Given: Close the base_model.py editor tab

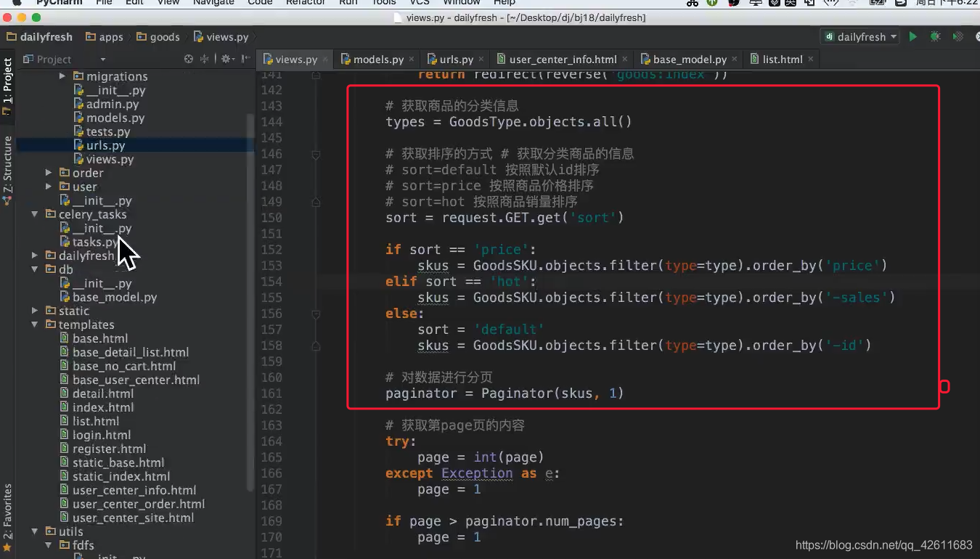Looking at the screenshot, I should tap(735, 60).
